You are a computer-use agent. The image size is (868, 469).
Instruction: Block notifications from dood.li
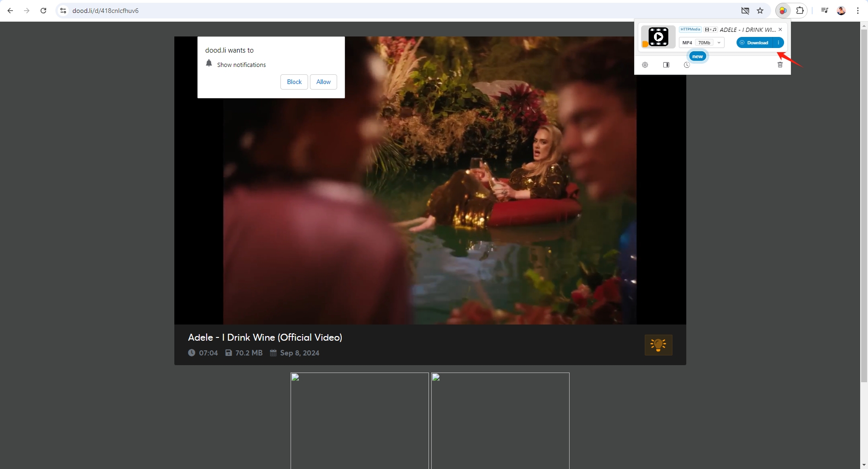coord(294,82)
